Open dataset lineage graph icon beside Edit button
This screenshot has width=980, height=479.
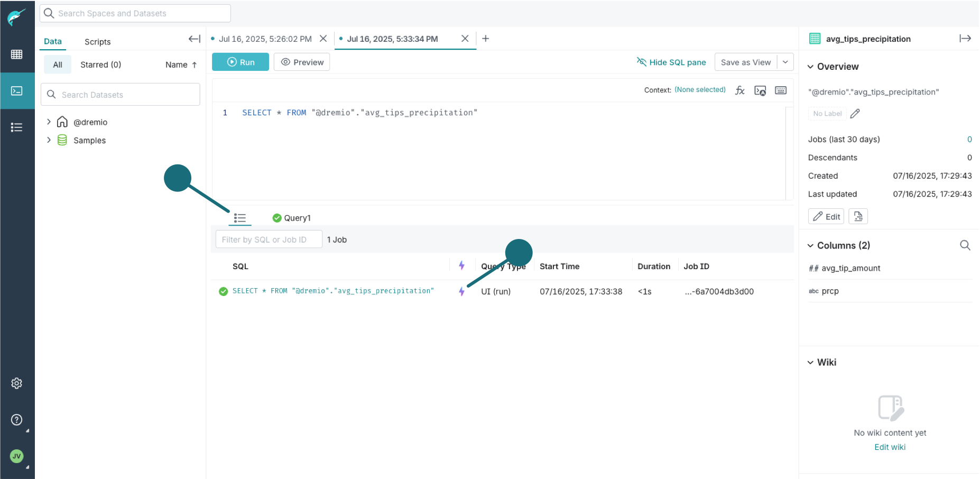point(858,216)
